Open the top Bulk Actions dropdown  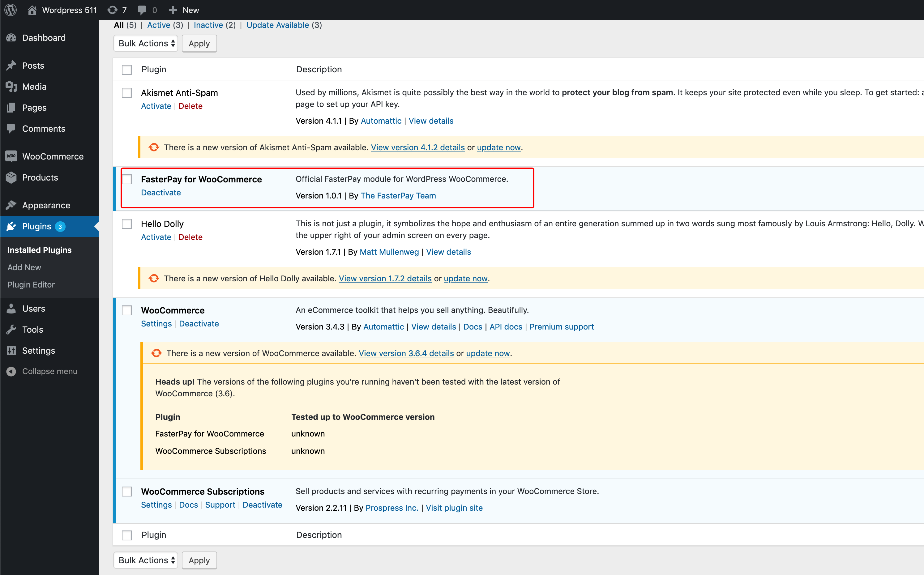pos(146,43)
